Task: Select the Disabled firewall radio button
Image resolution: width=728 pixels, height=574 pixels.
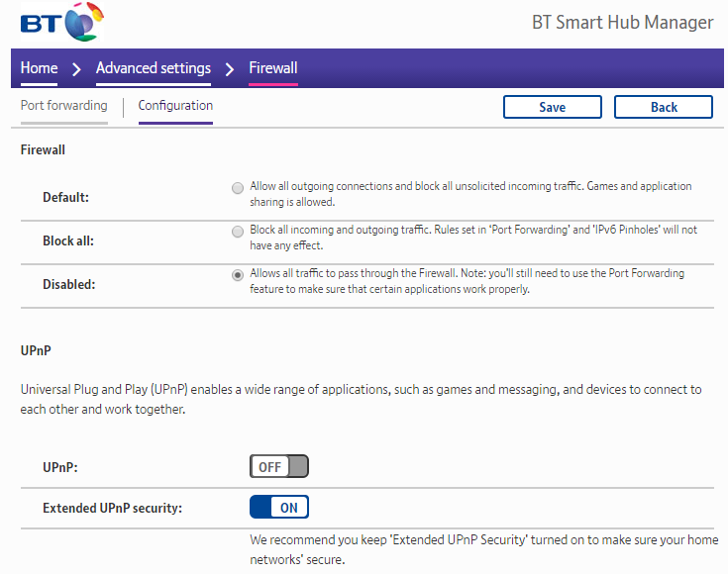Action: click(x=237, y=275)
